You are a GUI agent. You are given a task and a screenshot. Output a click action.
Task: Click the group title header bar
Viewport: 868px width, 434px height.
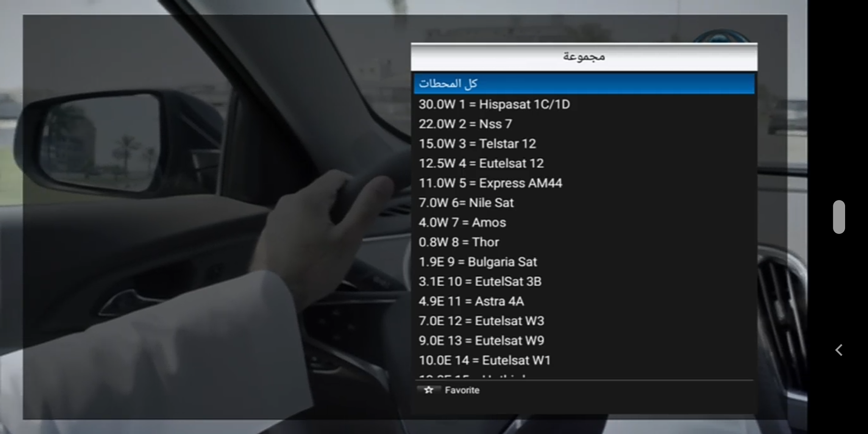tap(584, 57)
